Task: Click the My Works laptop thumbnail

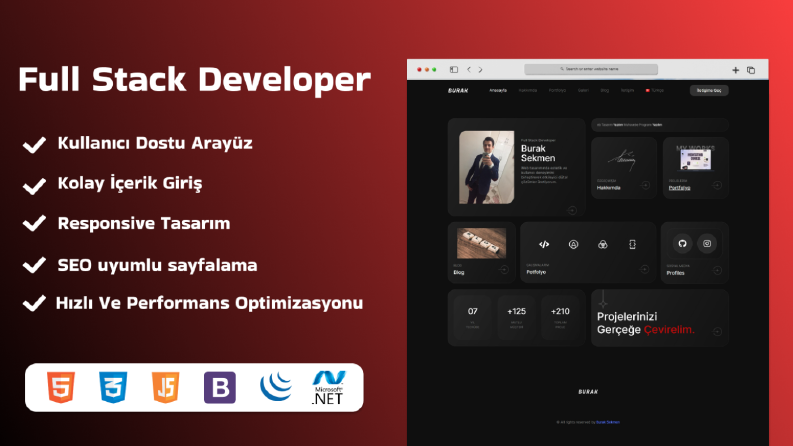Action: [x=695, y=160]
